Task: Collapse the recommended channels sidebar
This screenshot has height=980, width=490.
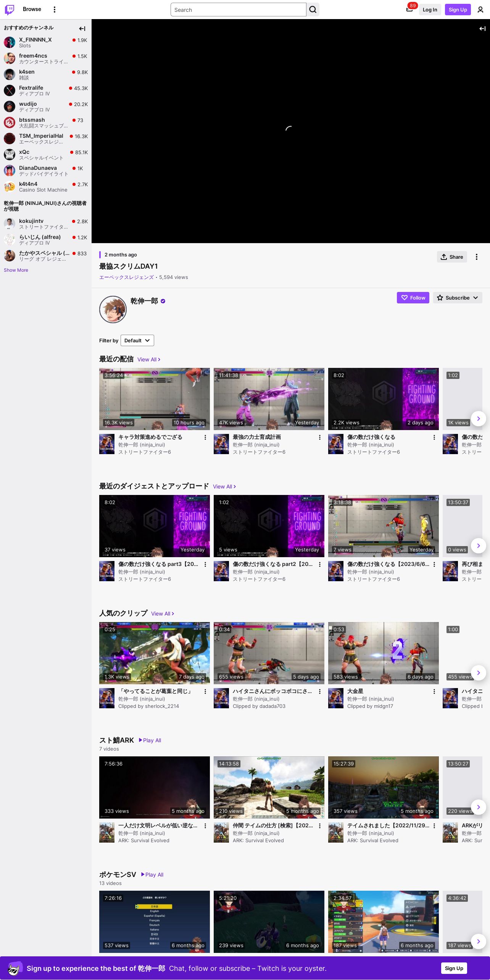Action: point(82,29)
